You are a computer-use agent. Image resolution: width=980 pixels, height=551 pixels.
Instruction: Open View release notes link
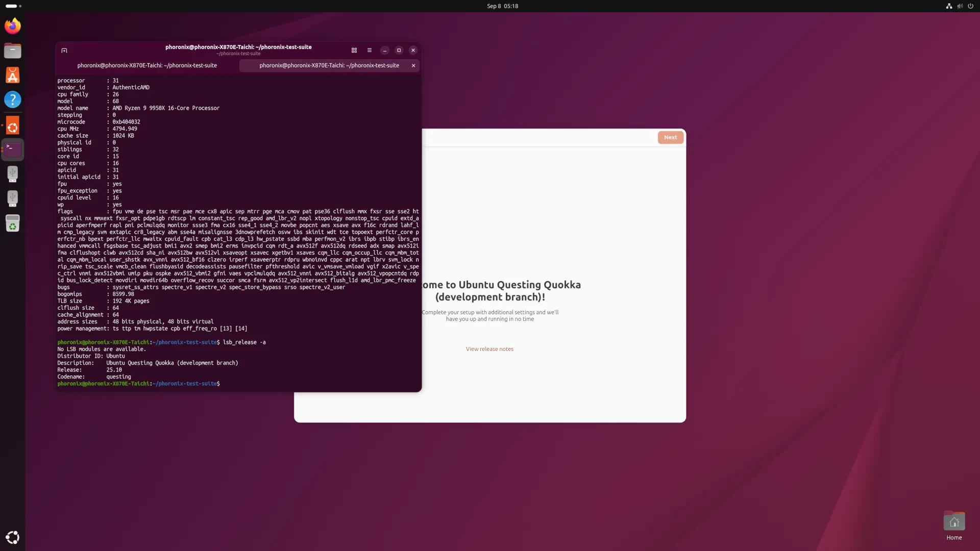(489, 349)
